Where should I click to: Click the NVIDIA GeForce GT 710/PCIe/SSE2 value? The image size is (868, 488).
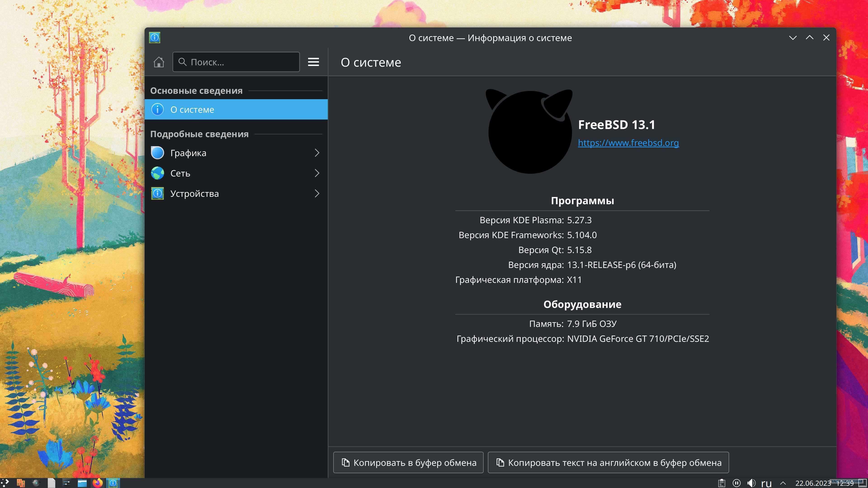tap(638, 339)
